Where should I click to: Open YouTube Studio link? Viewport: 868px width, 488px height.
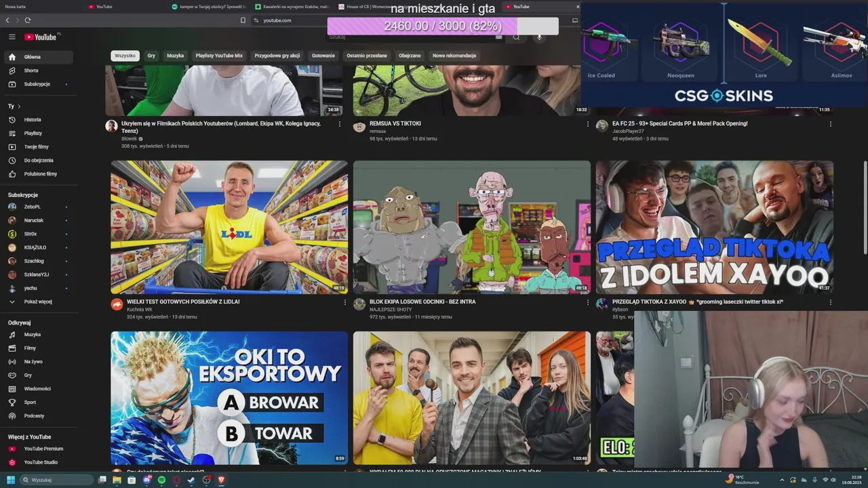39,462
